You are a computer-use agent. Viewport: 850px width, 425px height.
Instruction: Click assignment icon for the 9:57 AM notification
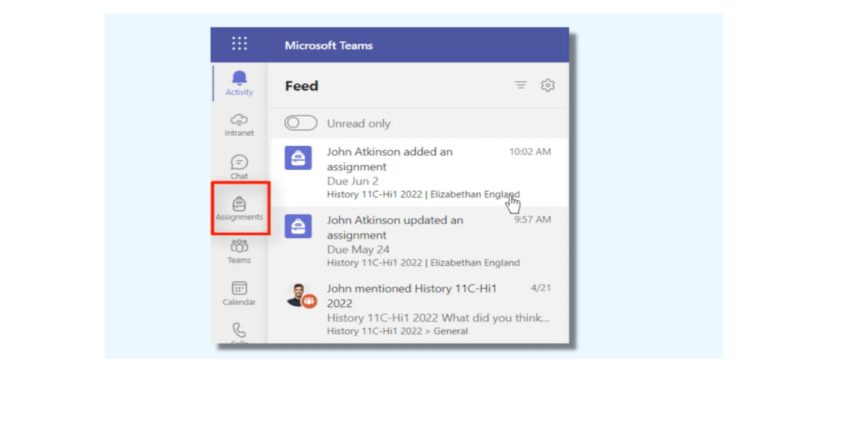(298, 226)
